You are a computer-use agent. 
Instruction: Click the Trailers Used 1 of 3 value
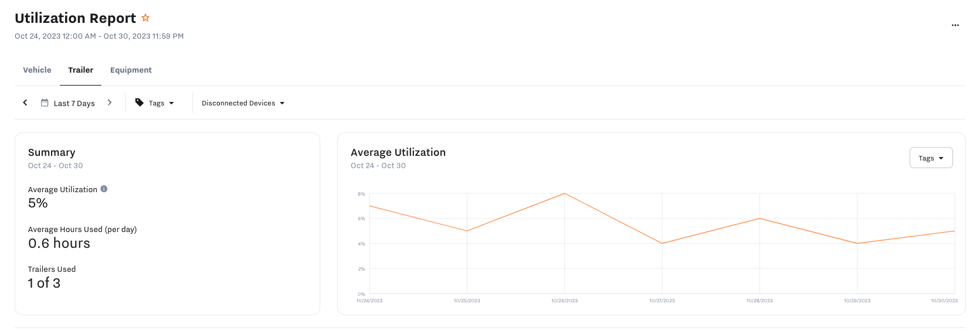click(x=44, y=284)
